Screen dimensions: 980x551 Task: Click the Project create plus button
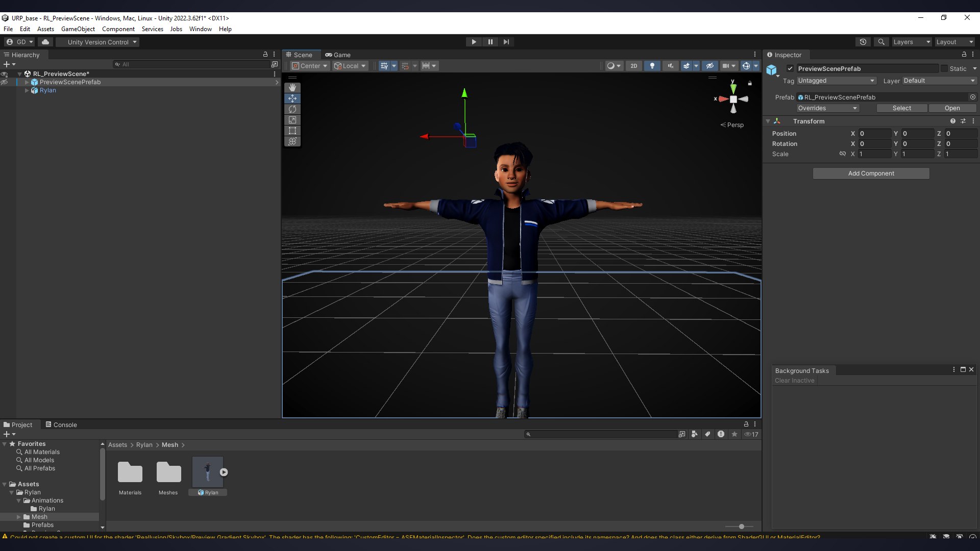click(x=7, y=434)
